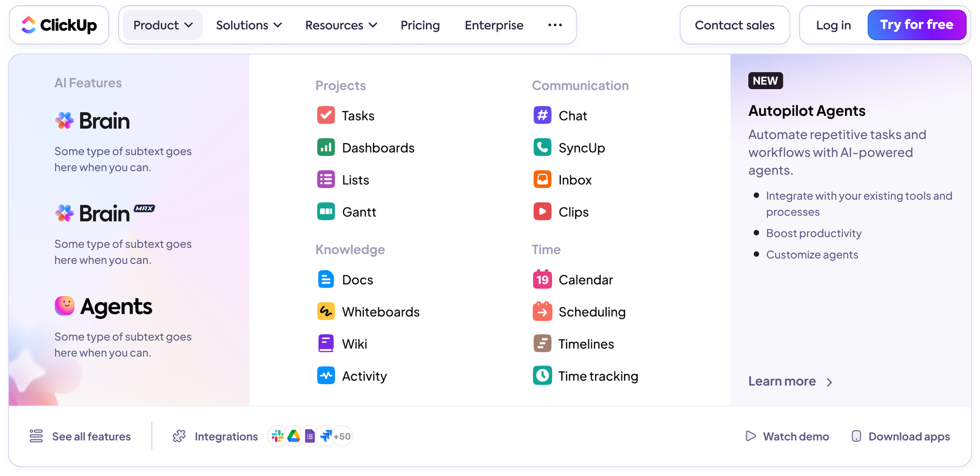
Task: Click the Try for free button
Action: pos(917,25)
